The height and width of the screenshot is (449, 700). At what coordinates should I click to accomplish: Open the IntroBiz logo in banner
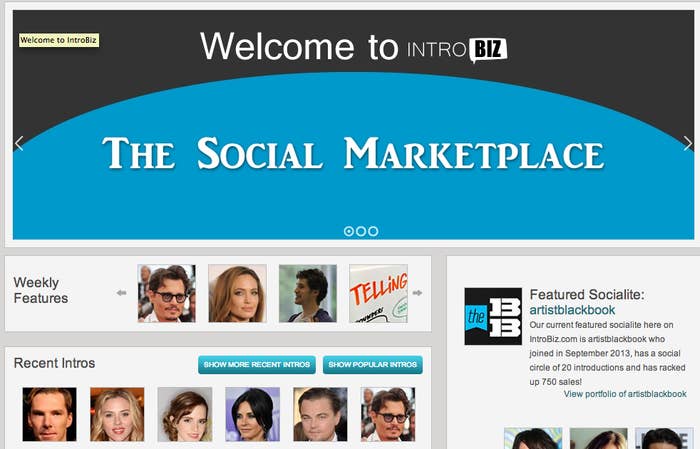[457, 50]
